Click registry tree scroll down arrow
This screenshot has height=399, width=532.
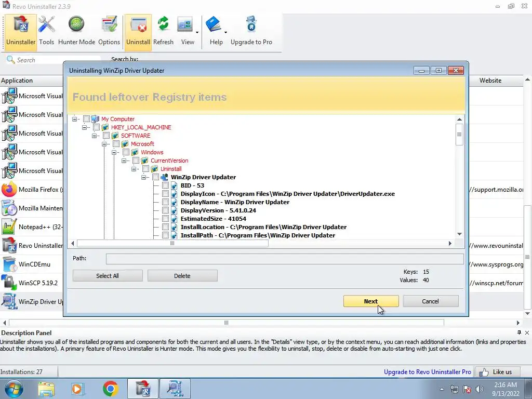click(459, 234)
